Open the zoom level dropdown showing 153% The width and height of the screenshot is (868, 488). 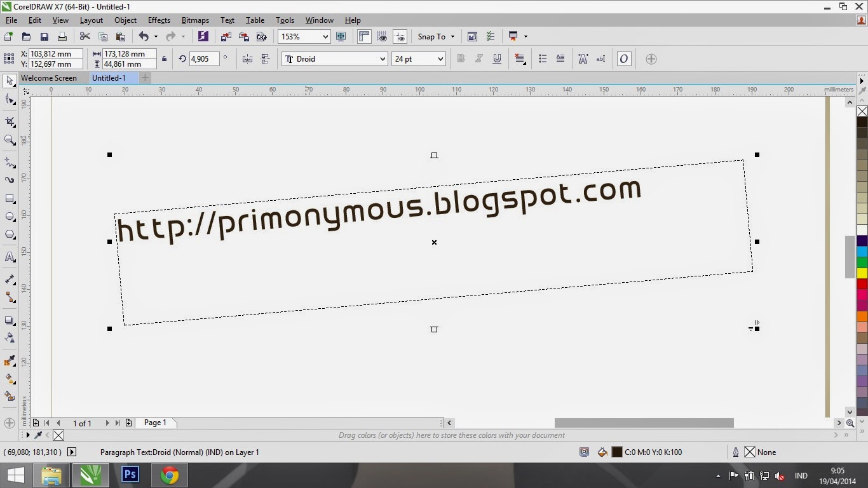click(x=326, y=37)
